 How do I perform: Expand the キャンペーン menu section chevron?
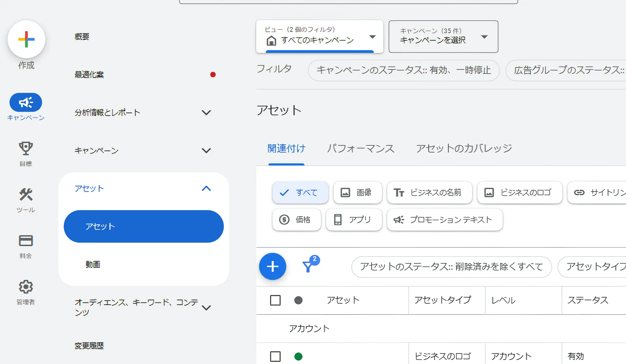pos(206,151)
